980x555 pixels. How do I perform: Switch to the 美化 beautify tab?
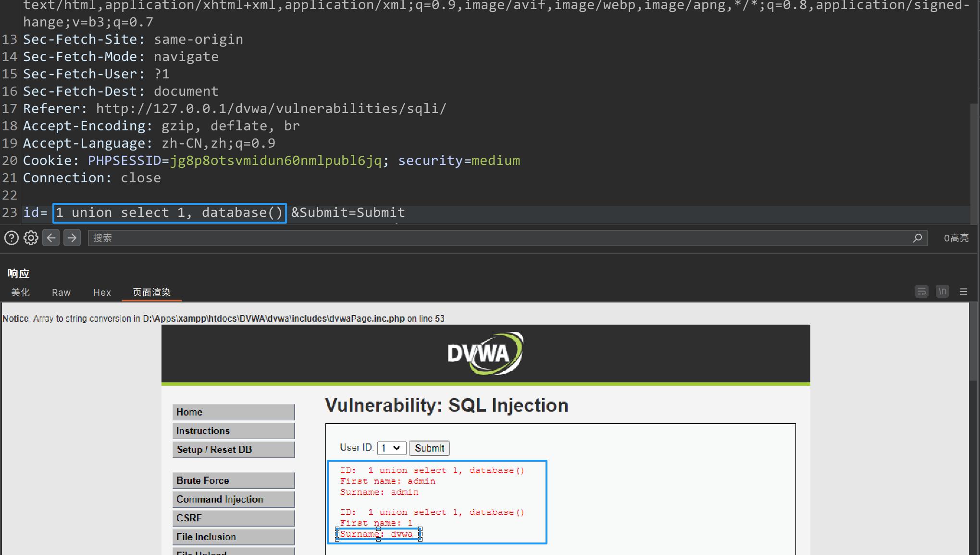20,292
